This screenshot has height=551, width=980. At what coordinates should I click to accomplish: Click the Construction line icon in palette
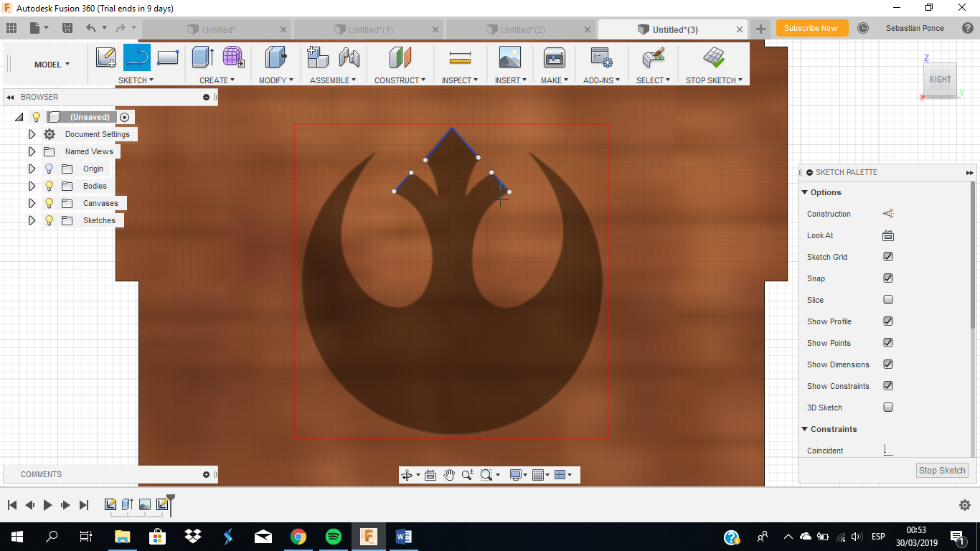point(888,214)
